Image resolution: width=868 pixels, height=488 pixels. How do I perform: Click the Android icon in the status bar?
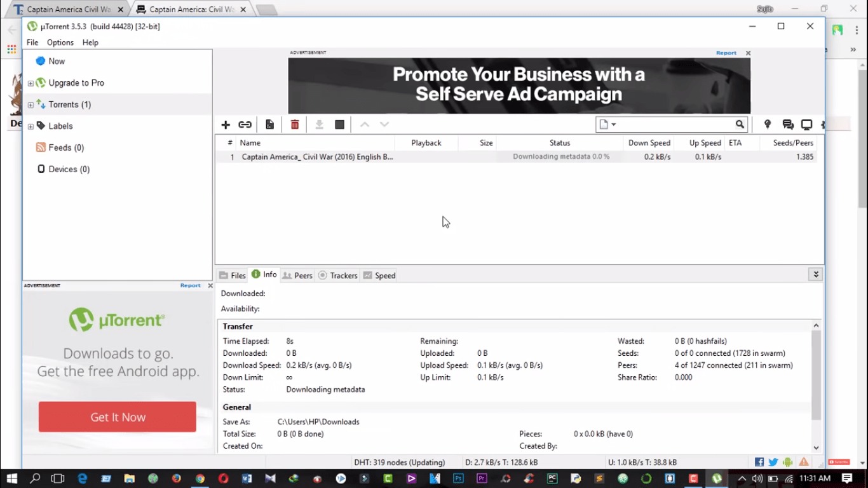coord(788,462)
